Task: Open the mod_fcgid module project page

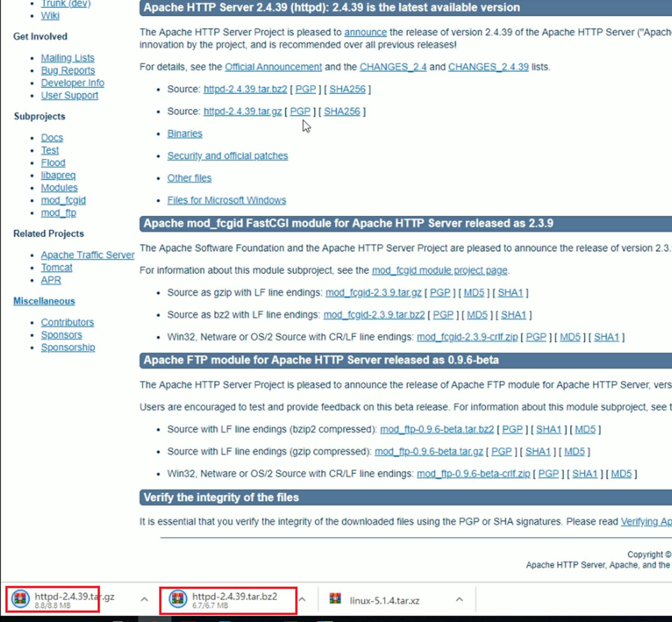Action: [x=439, y=270]
